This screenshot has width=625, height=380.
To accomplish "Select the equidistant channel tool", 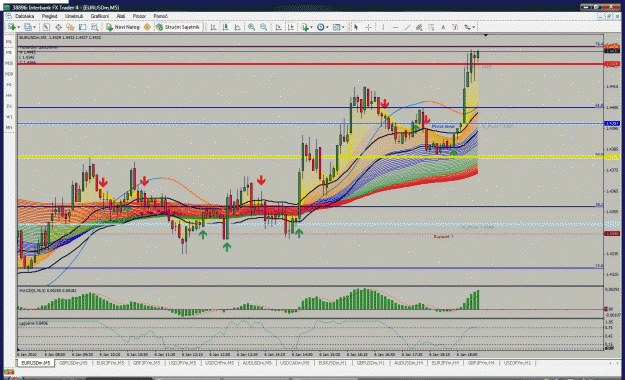I will point(419,27).
